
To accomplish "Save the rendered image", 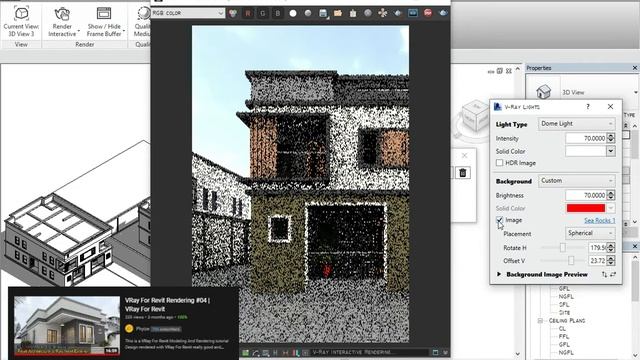I will coord(323,13).
